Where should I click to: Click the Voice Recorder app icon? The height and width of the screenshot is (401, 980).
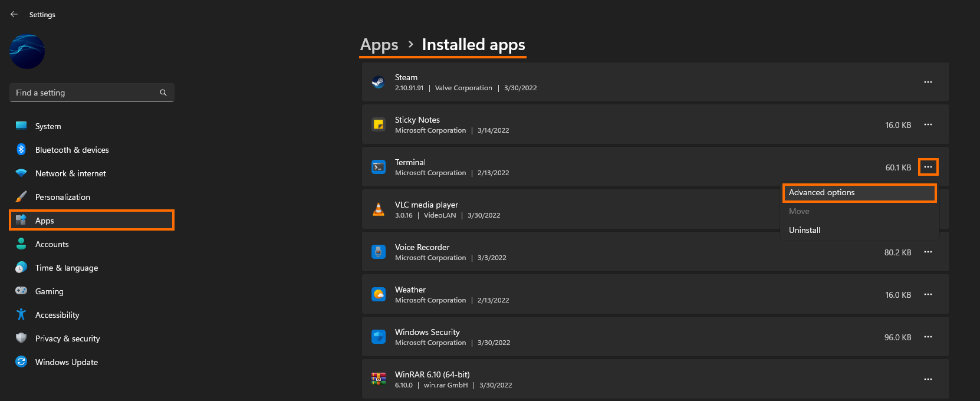tap(379, 252)
